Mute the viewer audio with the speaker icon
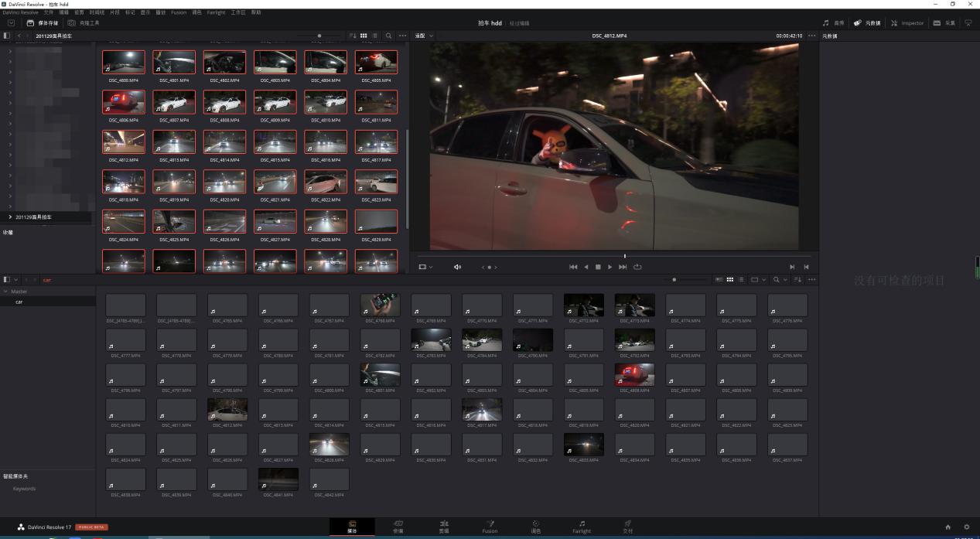Viewport: 980px width, 539px height. coord(456,267)
